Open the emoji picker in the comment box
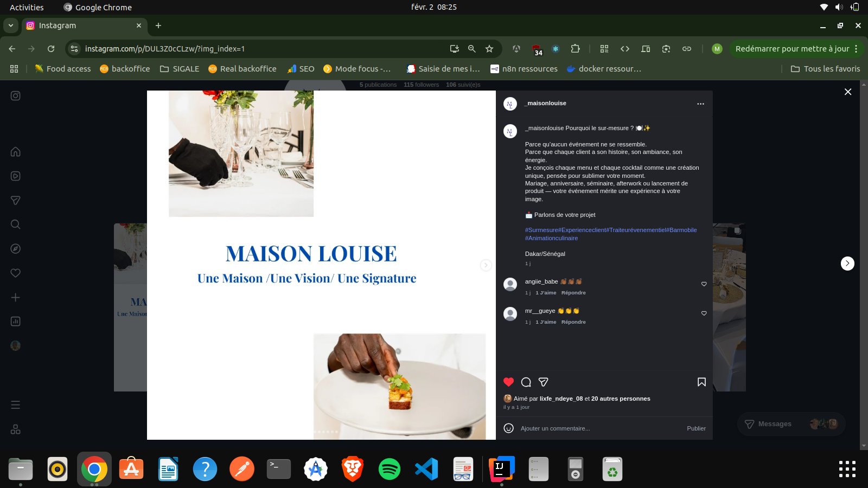The image size is (868, 488). pyautogui.click(x=508, y=428)
